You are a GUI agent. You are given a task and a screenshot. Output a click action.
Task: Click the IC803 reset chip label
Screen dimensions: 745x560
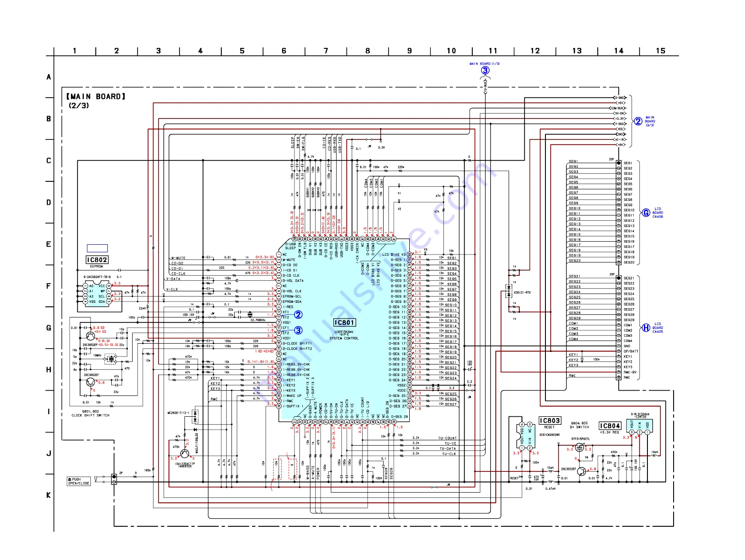pos(549,420)
